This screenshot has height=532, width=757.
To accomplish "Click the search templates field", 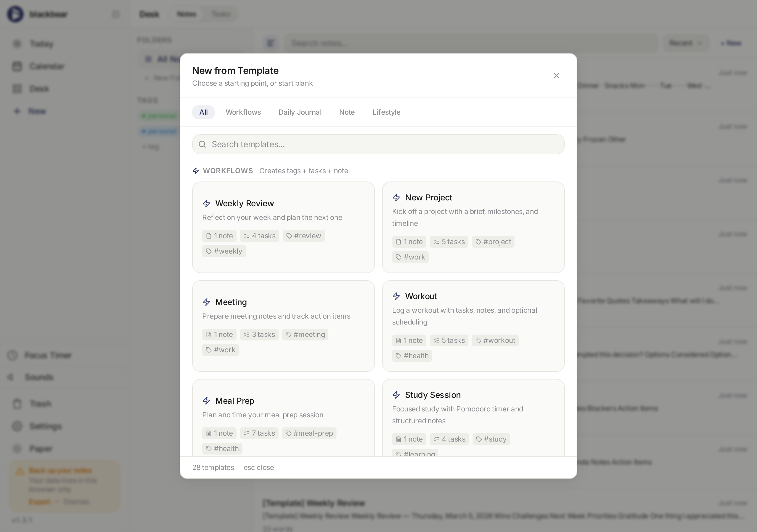I will [x=378, y=144].
